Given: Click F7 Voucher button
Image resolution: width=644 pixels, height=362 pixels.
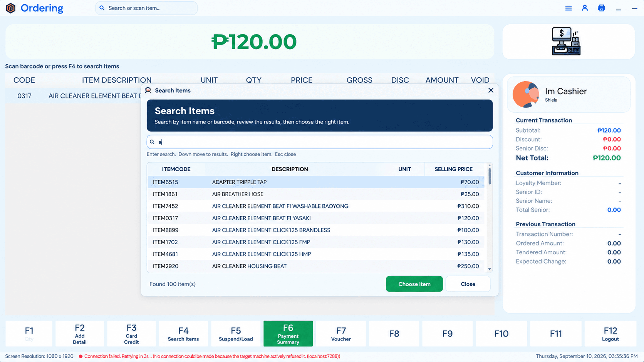Looking at the screenshot, I should (341, 334).
